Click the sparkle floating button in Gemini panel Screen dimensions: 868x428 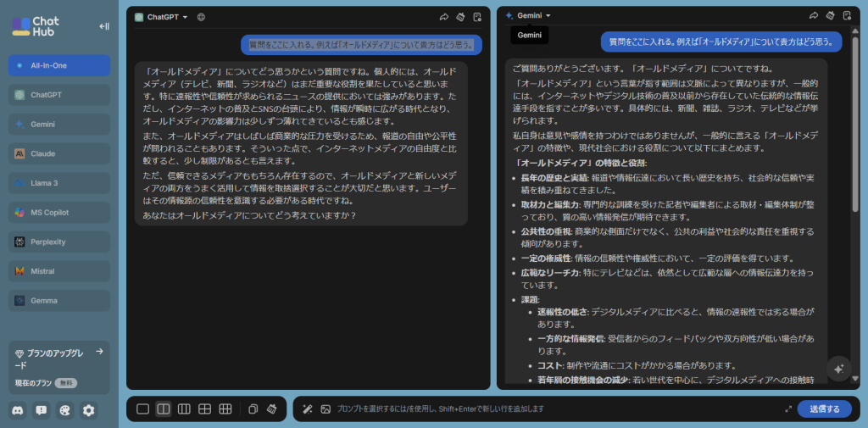coord(838,369)
